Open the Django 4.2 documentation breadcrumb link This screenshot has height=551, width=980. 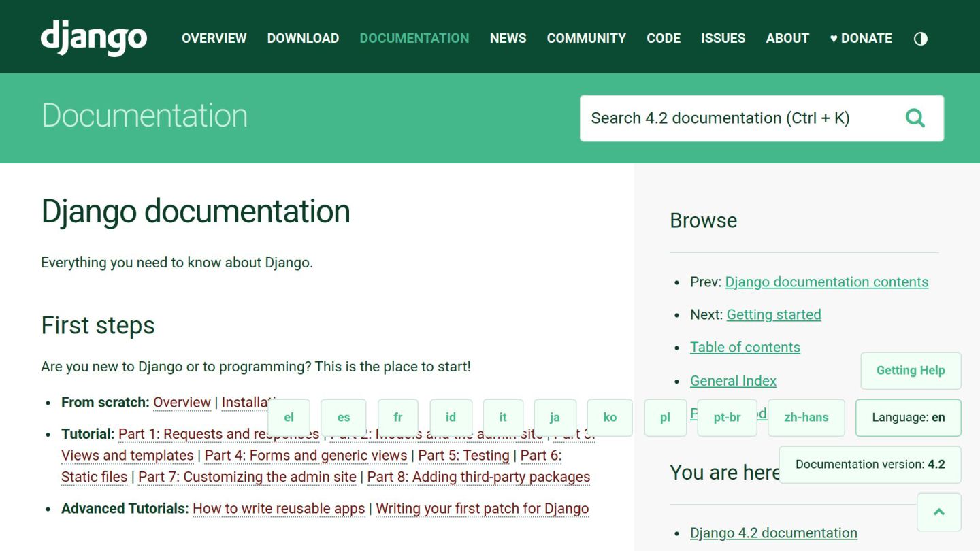coord(774,533)
